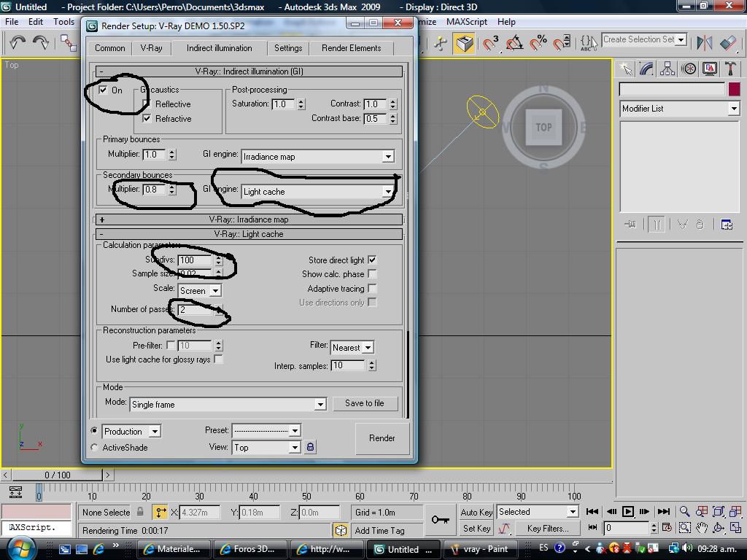The height and width of the screenshot is (560, 747).
Task: Open the Create Selection Set dropdown
Action: click(644, 39)
